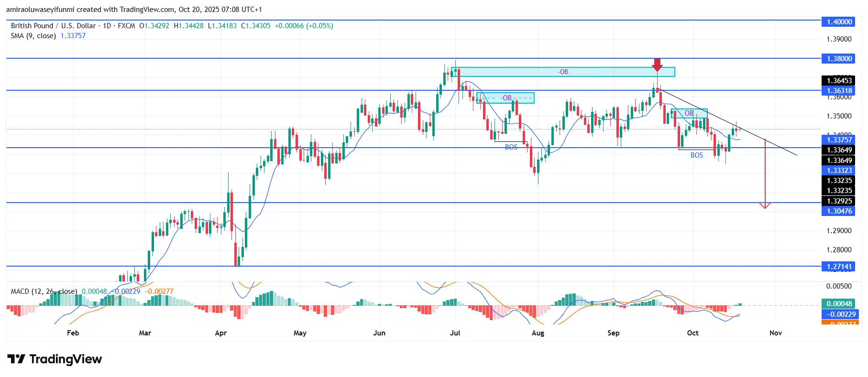Click the TradingView logo at bottom left

pos(55,359)
